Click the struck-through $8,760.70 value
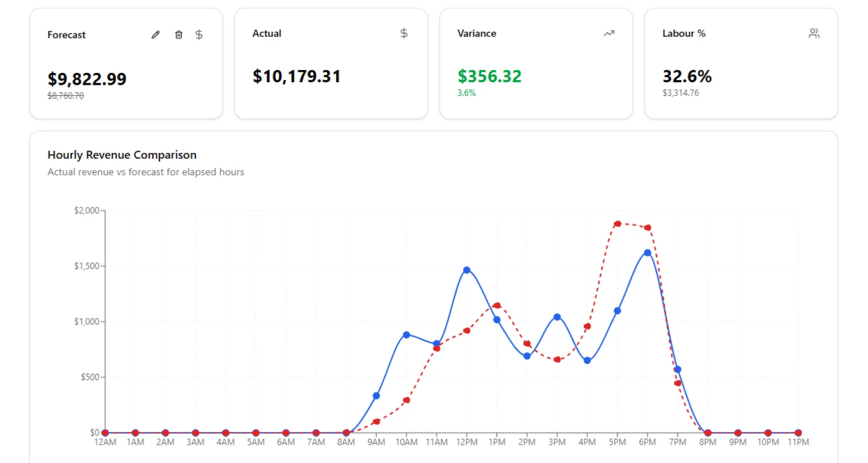Image resolution: width=868 pixels, height=463 pixels. click(66, 95)
